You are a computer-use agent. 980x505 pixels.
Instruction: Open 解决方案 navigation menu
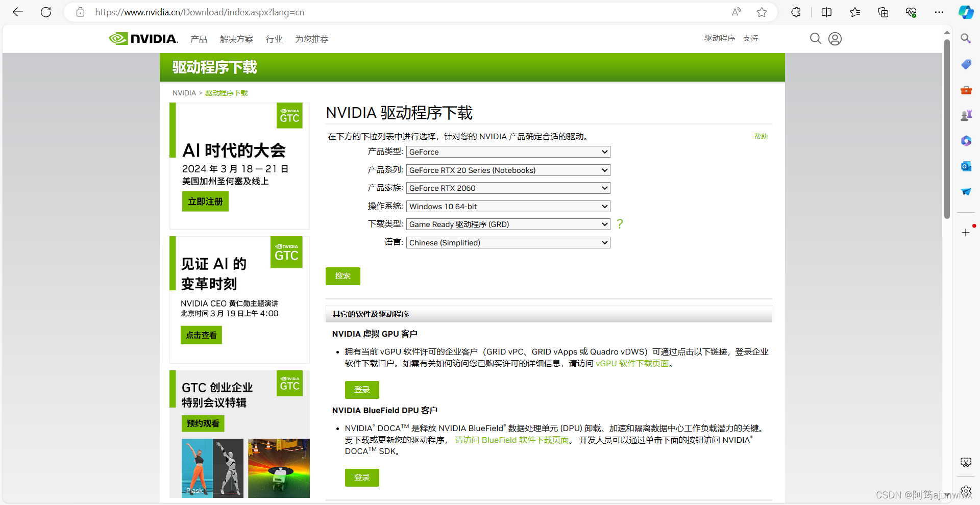[x=236, y=39]
